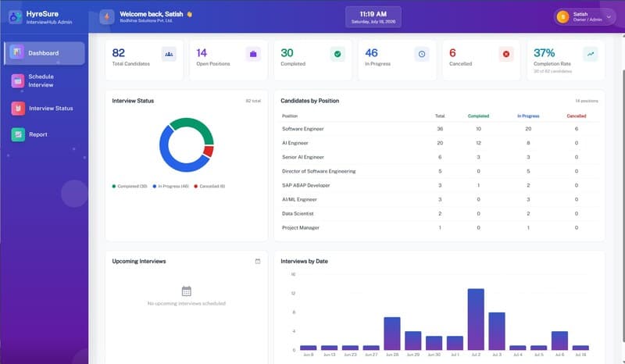625x364 pixels.
Task: Click the 82 Total Candidates card
Action: click(x=145, y=60)
